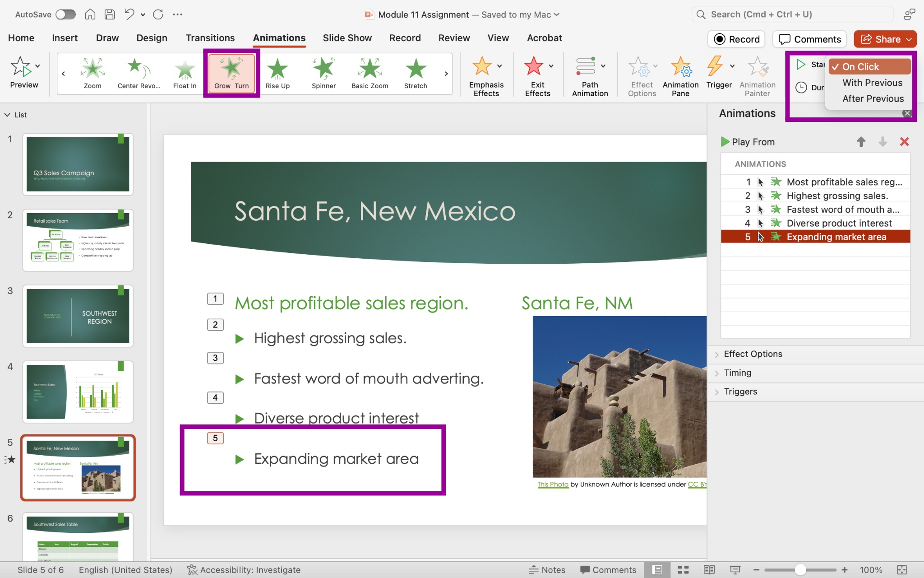The height and width of the screenshot is (578, 924).
Task: Click the Home house icon in title bar
Action: tap(90, 14)
